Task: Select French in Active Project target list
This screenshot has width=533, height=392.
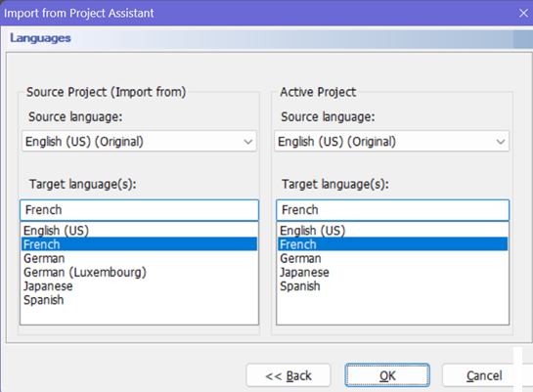Action: click(x=392, y=244)
